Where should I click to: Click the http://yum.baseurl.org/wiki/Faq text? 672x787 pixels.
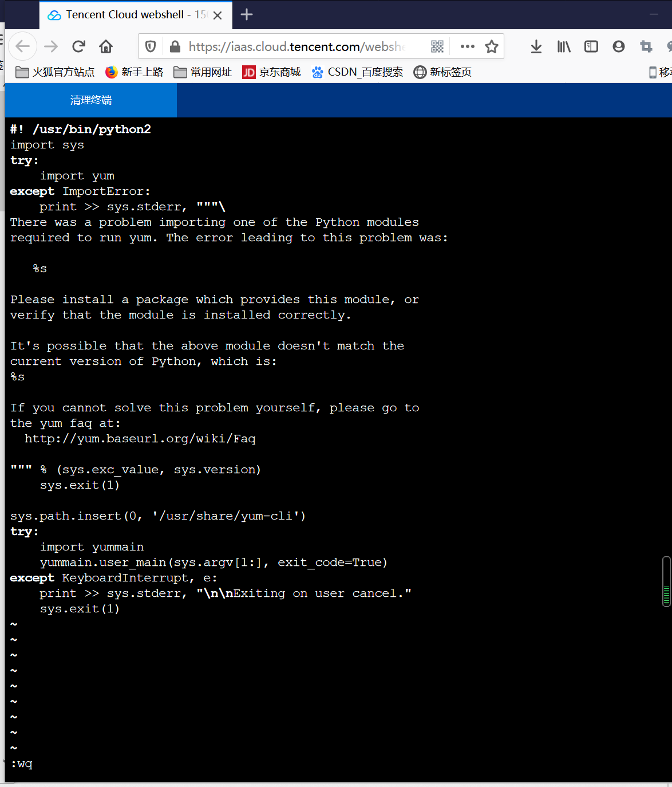click(x=140, y=439)
